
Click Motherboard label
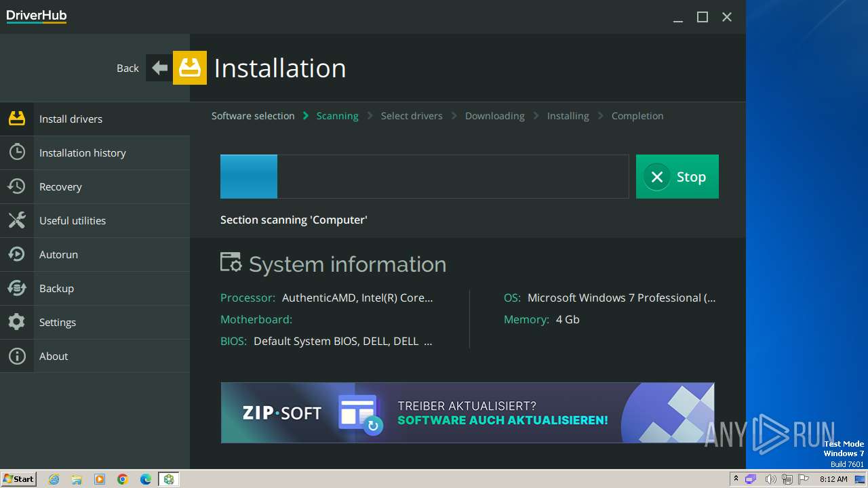pyautogui.click(x=256, y=319)
